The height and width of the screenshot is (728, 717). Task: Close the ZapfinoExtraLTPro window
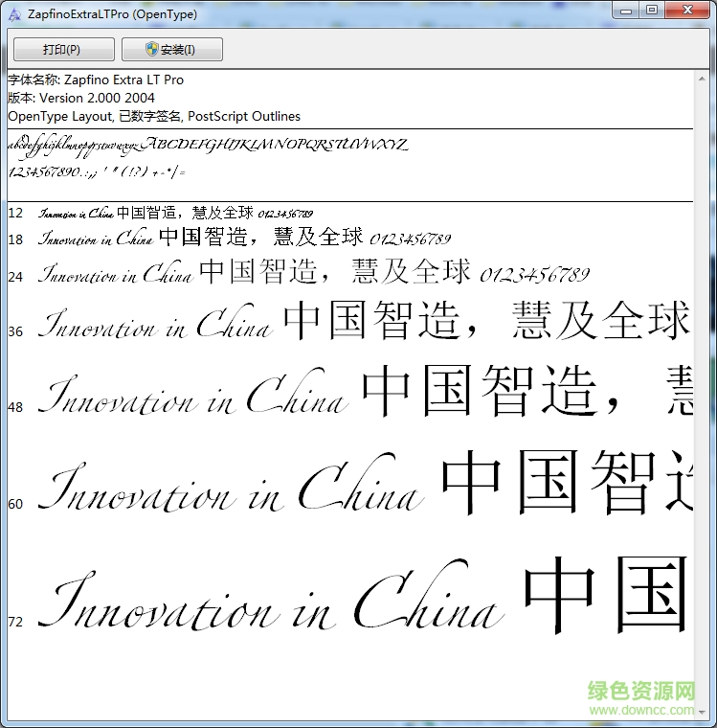pos(687,11)
